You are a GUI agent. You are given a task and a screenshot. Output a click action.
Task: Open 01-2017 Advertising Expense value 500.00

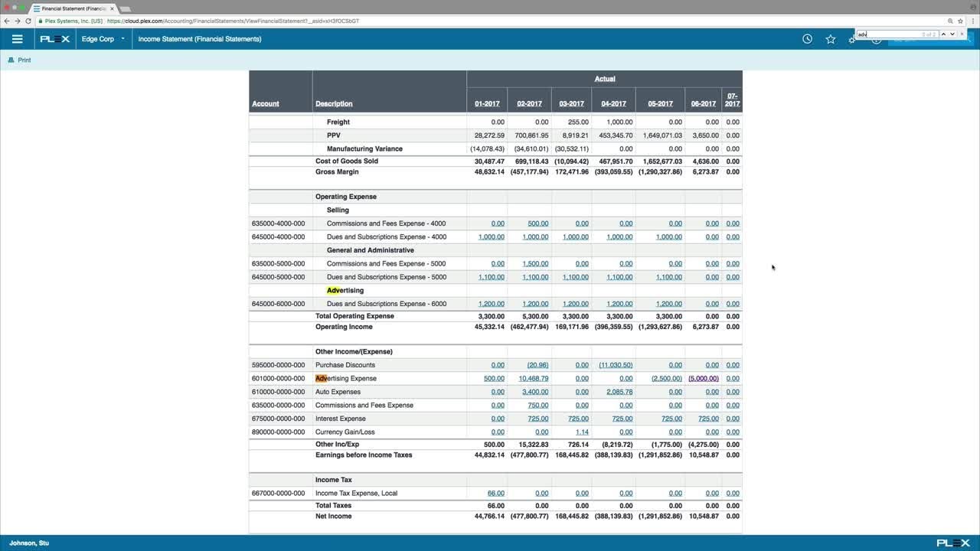(494, 378)
